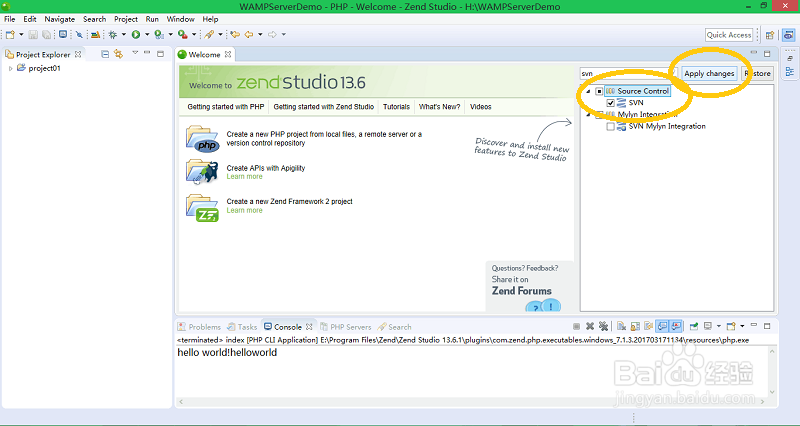Image resolution: width=800 pixels, height=426 pixels.
Task: Check the SVN Mylyn Integration checkbox
Action: pos(610,127)
